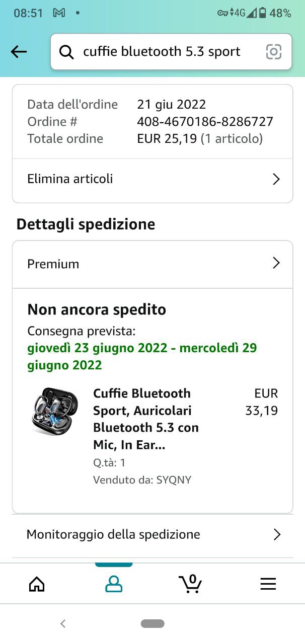Select Monitoraggio della spedizione row
This screenshot has width=305, height=644.
(152, 534)
